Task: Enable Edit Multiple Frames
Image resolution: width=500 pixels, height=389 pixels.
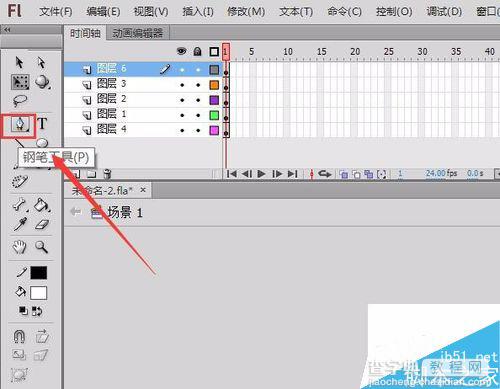Action: [x=368, y=174]
